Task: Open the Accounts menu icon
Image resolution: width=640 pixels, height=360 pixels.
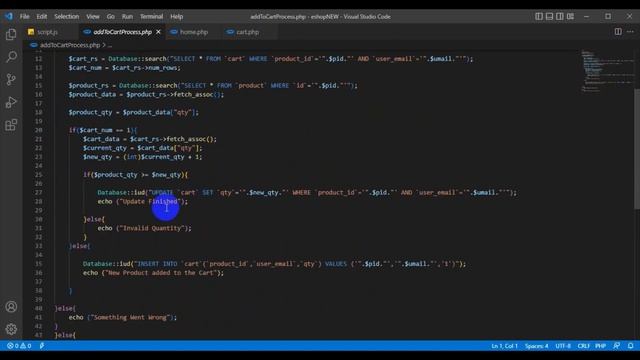Action: (11, 307)
